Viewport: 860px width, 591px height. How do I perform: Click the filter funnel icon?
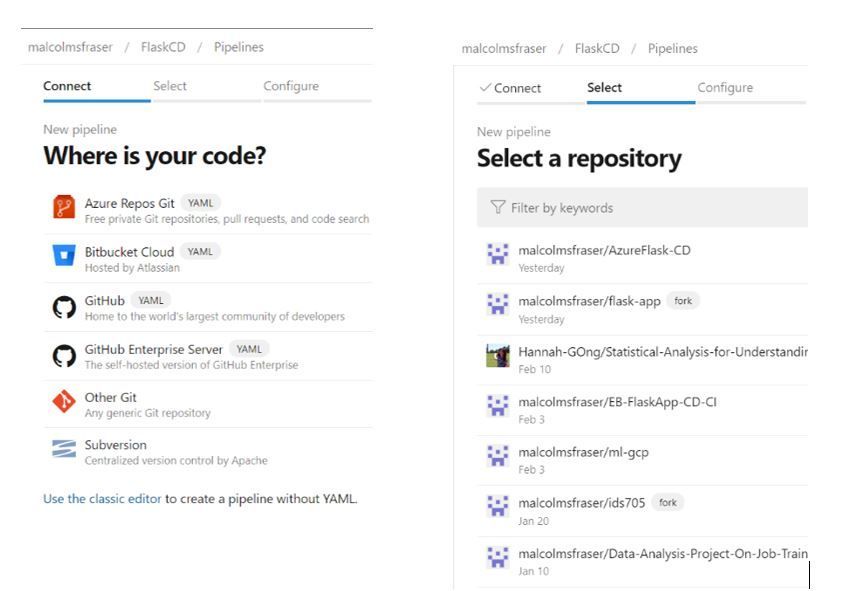tap(497, 207)
